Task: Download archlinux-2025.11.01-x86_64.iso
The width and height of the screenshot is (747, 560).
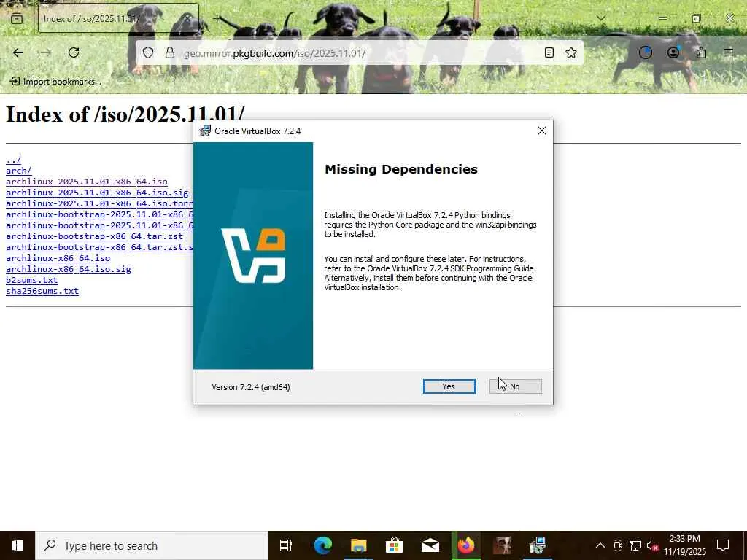Action: click(x=87, y=182)
